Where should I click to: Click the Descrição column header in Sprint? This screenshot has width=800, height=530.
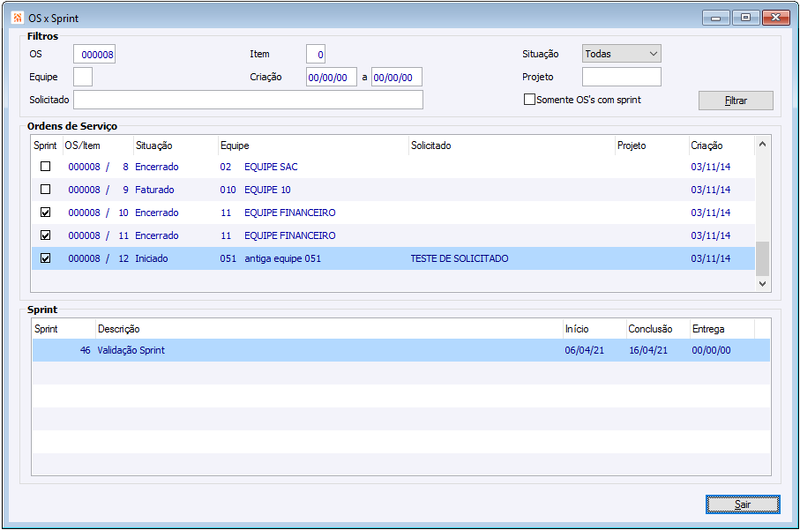(x=329, y=329)
